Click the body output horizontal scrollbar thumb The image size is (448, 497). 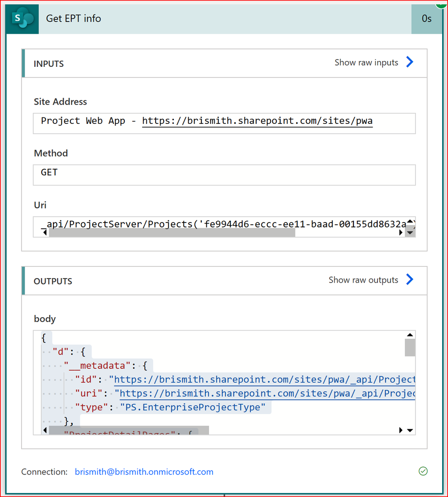[129, 431]
